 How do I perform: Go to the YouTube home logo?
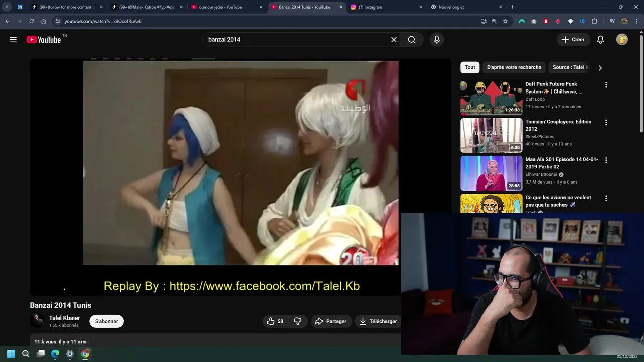click(x=44, y=40)
